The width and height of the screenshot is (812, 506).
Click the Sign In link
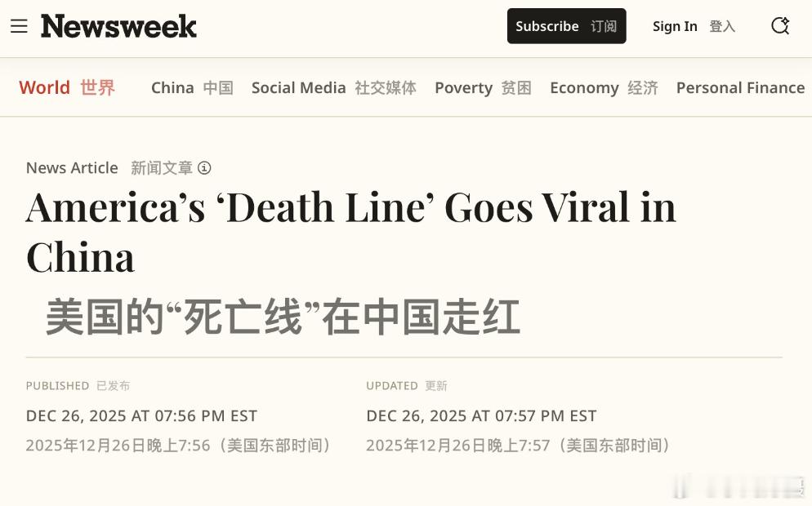(675, 26)
